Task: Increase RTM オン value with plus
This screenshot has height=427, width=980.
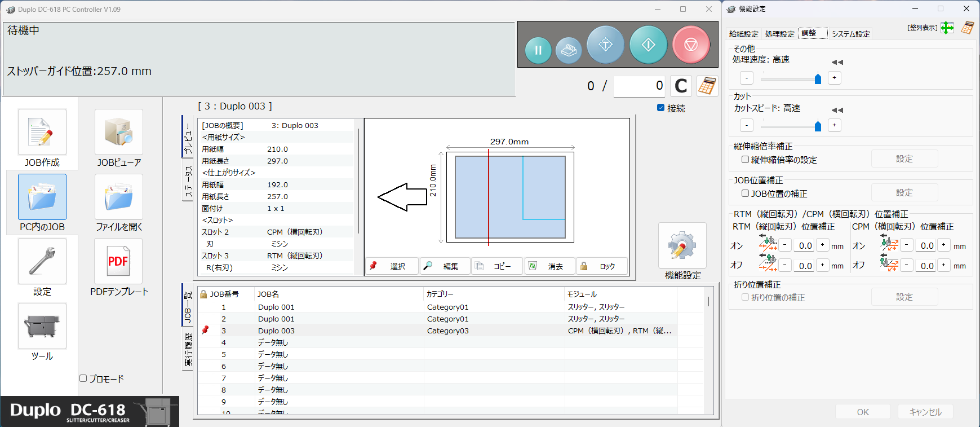Action: coord(822,245)
